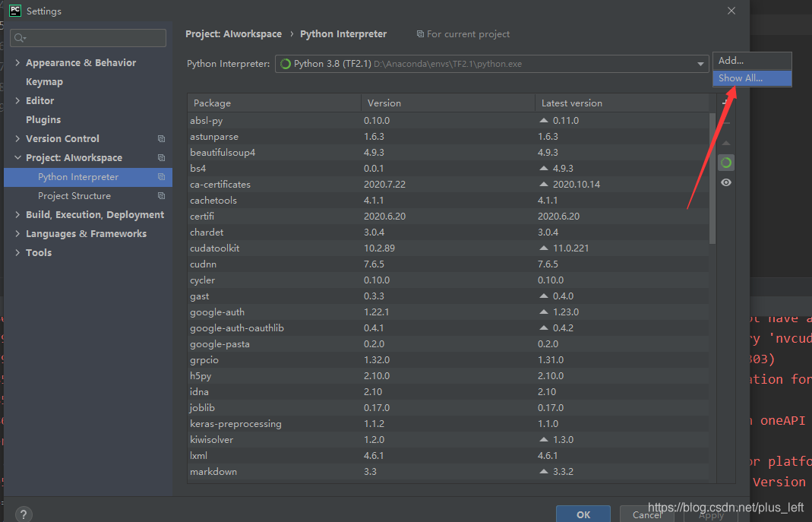Click the copy icon beside Version Control
This screenshot has height=522, width=812.
(161, 139)
